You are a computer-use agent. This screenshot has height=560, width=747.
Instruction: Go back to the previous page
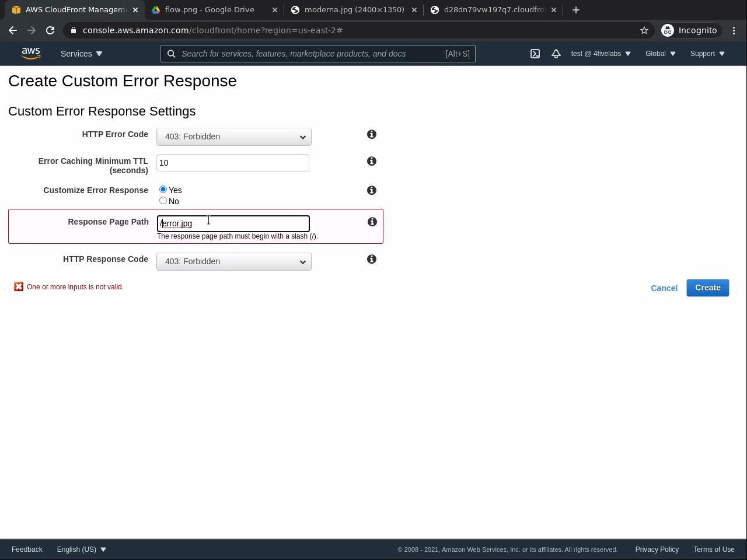(x=13, y=30)
